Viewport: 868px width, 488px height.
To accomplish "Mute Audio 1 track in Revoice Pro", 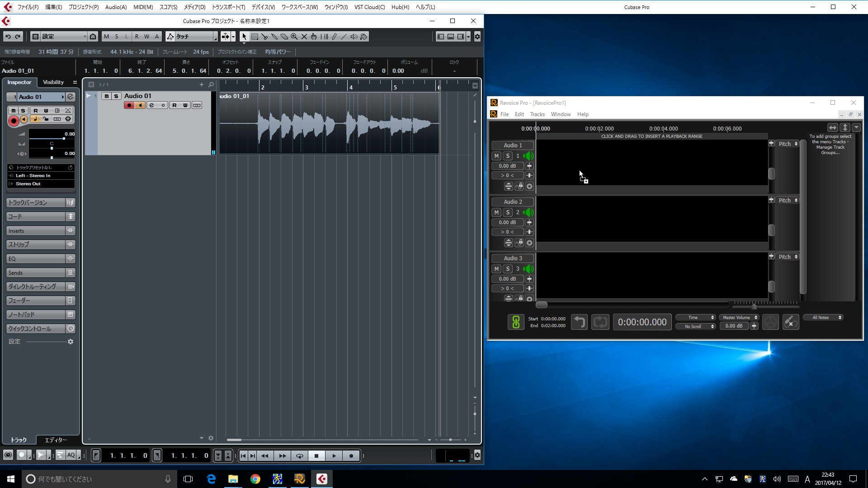I will click(x=496, y=156).
